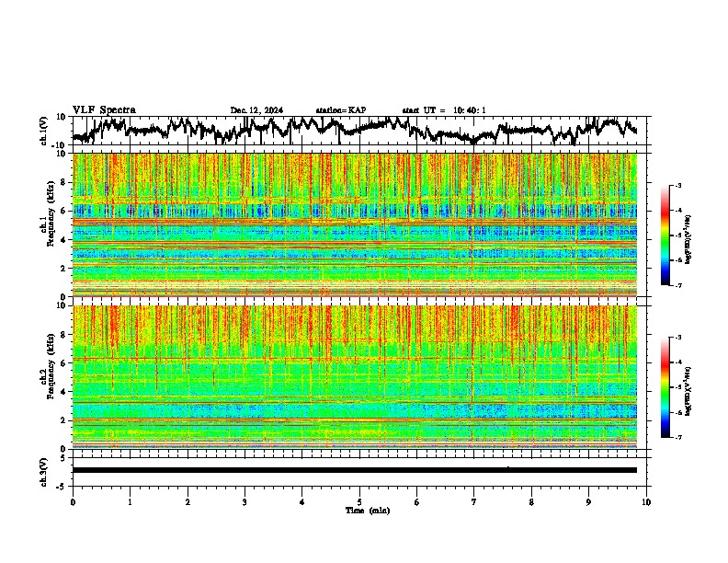Select the 'start UT = 10:40: 1' header text
This screenshot has height=563, width=728.
pyautogui.click(x=444, y=110)
